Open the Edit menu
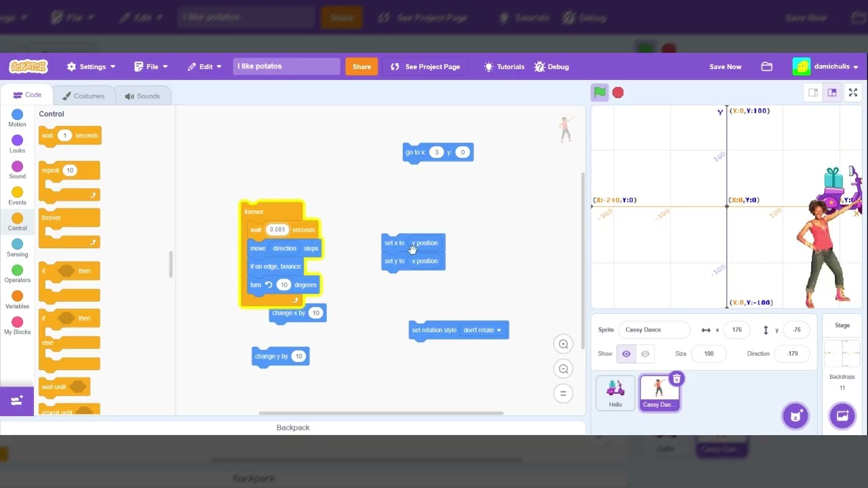The height and width of the screenshot is (488, 868). pyautogui.click(x=205, y=66)
